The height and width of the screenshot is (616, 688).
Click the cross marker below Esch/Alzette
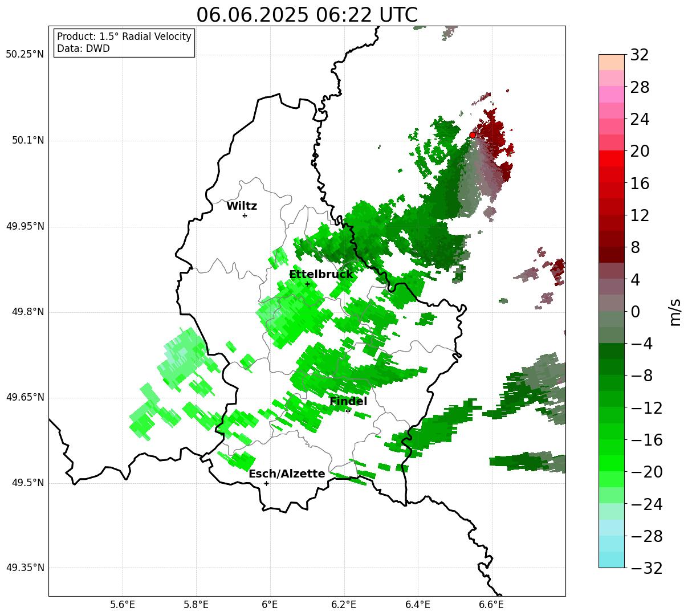(x=266, y=483)
